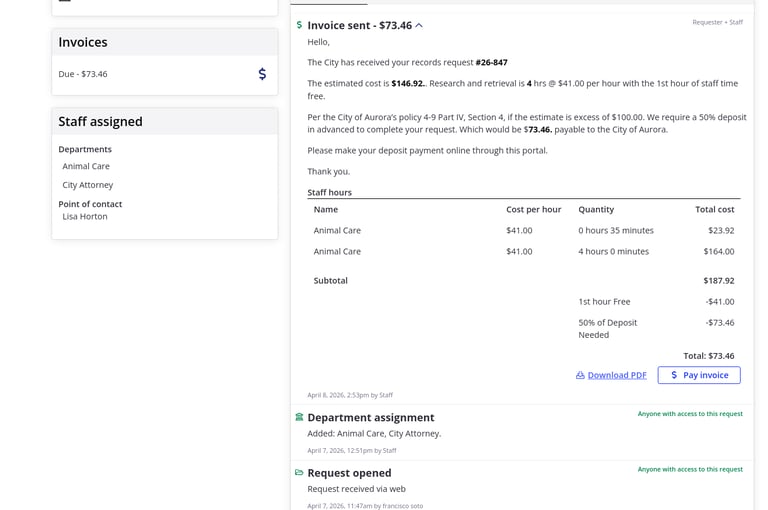Click the Request opened folder icon
The height and width of the screenshot is (510, 768).
299,472
